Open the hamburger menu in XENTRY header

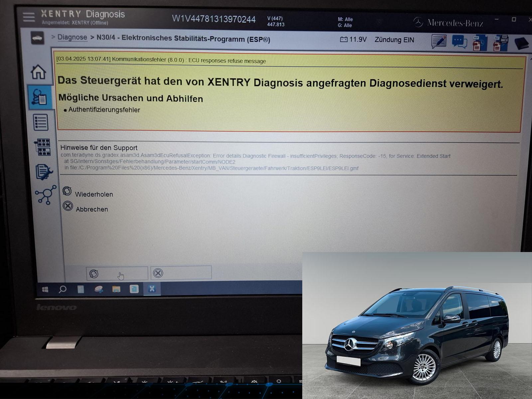pos(29,17)
